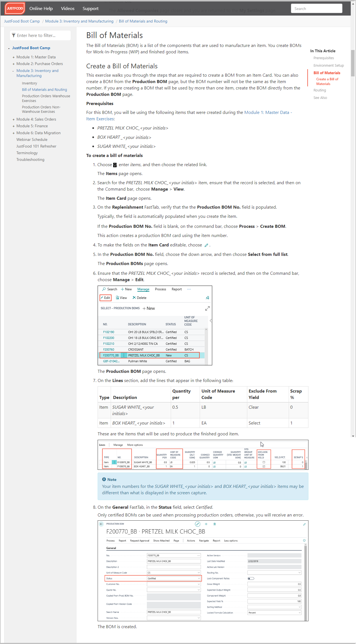
Task: Click the JustFood logo
Action: click(15, 8)
